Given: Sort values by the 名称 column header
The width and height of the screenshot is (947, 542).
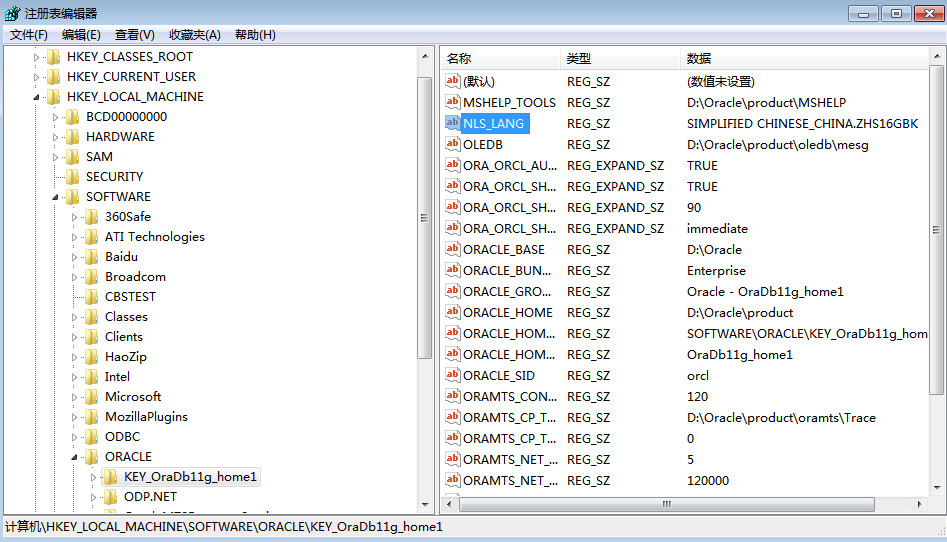Looking at the screenshot, I should click(x=500, y=59).
